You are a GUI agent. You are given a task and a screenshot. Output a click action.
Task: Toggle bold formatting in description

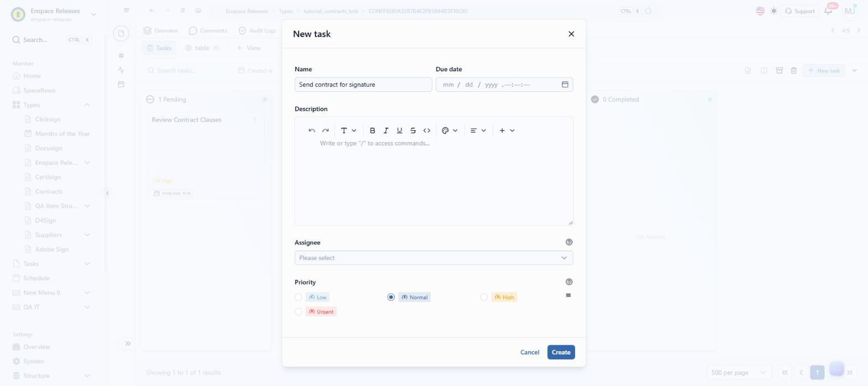(x=373, y=131)
